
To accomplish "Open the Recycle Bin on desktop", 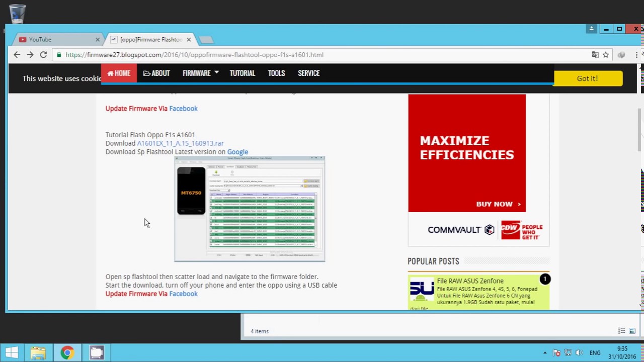I will click(17, 14).
